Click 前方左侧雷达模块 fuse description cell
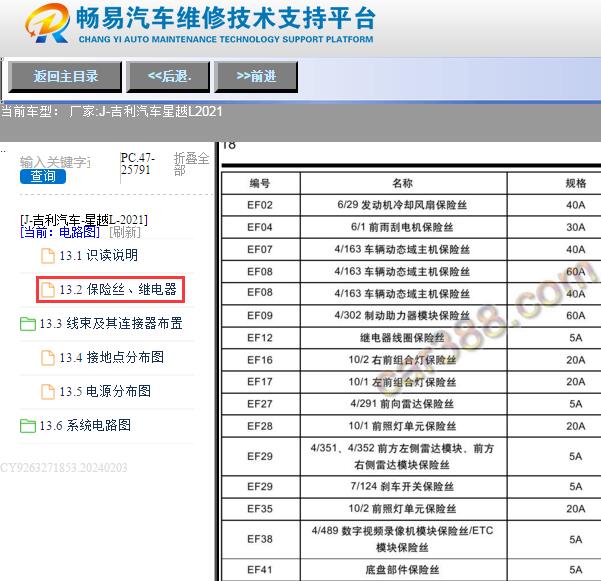The width and height of the screenshot is (601, 581). pos(403,456)
